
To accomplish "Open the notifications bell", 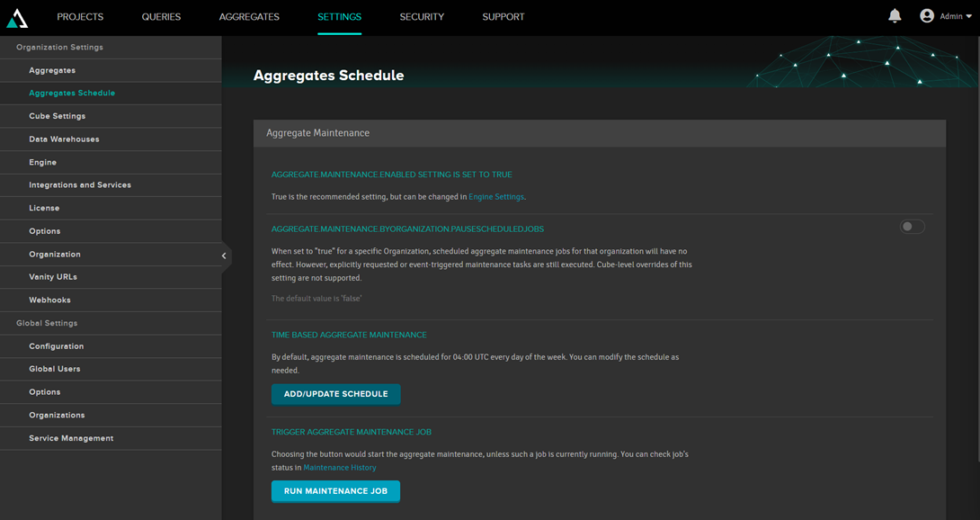I will tap(895, 16).
